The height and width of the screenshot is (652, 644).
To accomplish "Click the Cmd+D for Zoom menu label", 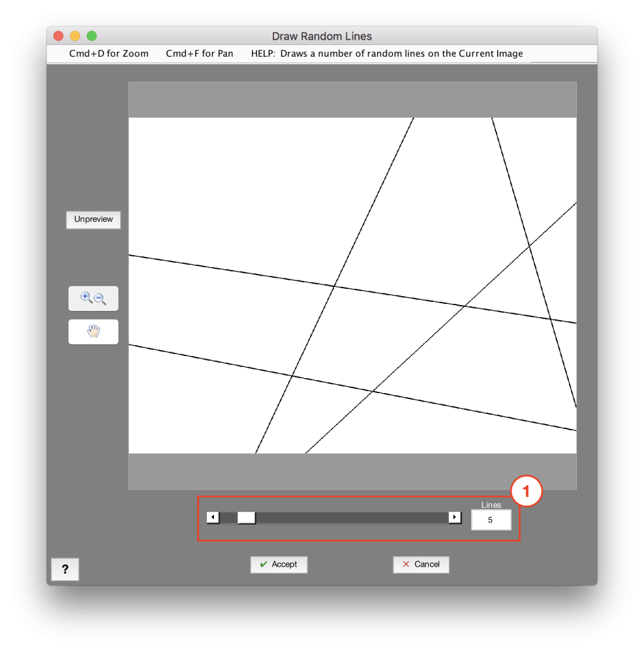I will (x=108, y=53).
